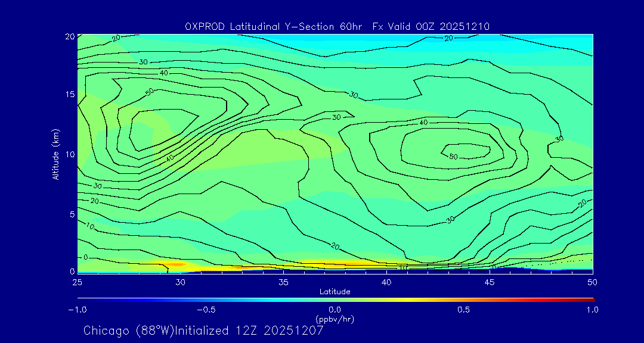Viewport: 644px width, 343px height.
Task: Click the OXPROD Latitudinal Y-Section plot title
Action: (x=338, y=26)
